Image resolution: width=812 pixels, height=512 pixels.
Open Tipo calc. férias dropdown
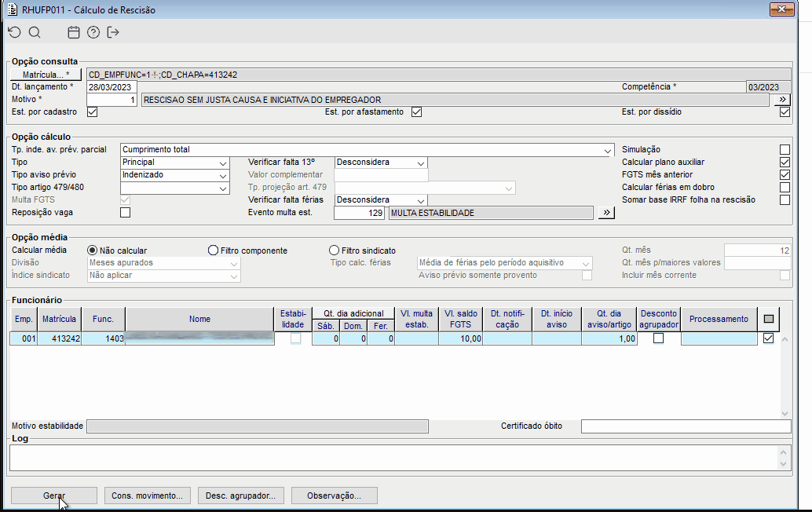point(586,264)
